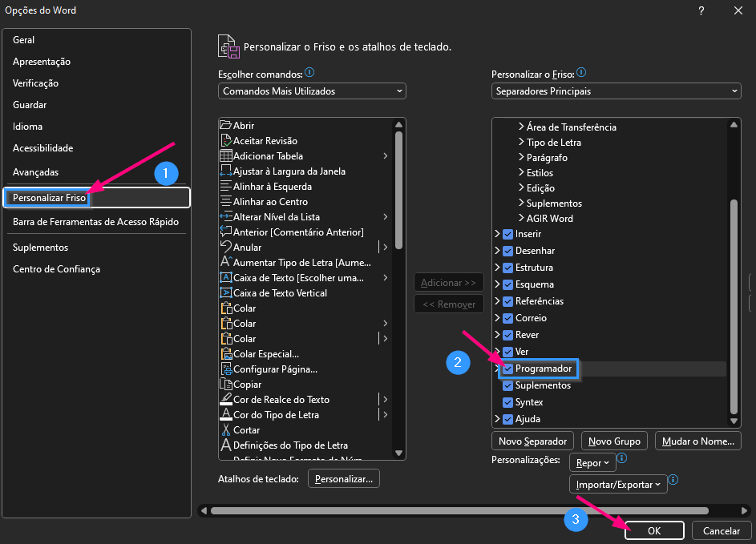
Task: Uncheck the Inserir tab checkbox
Action: pyautogui.click(x=507, y=234)
